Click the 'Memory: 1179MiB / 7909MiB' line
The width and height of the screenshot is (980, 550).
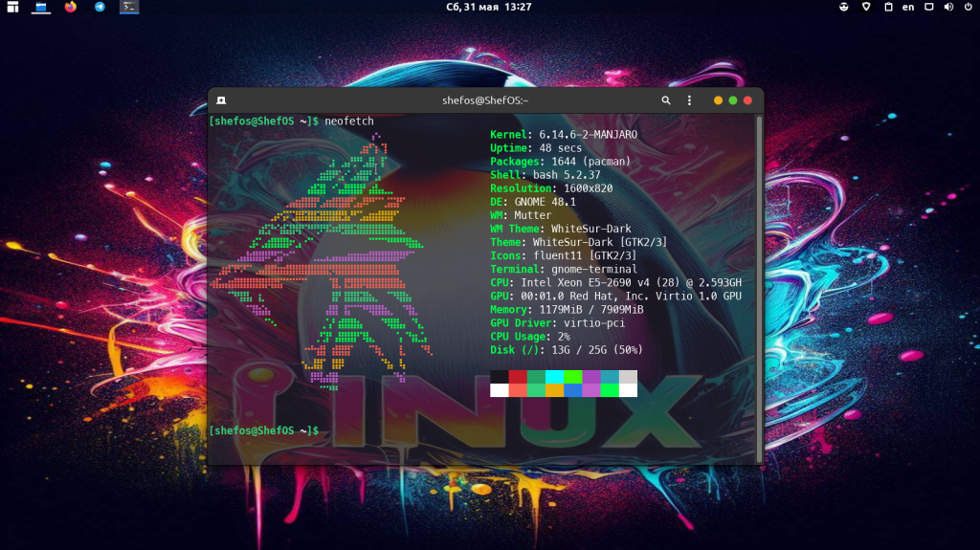coord(567,309)
